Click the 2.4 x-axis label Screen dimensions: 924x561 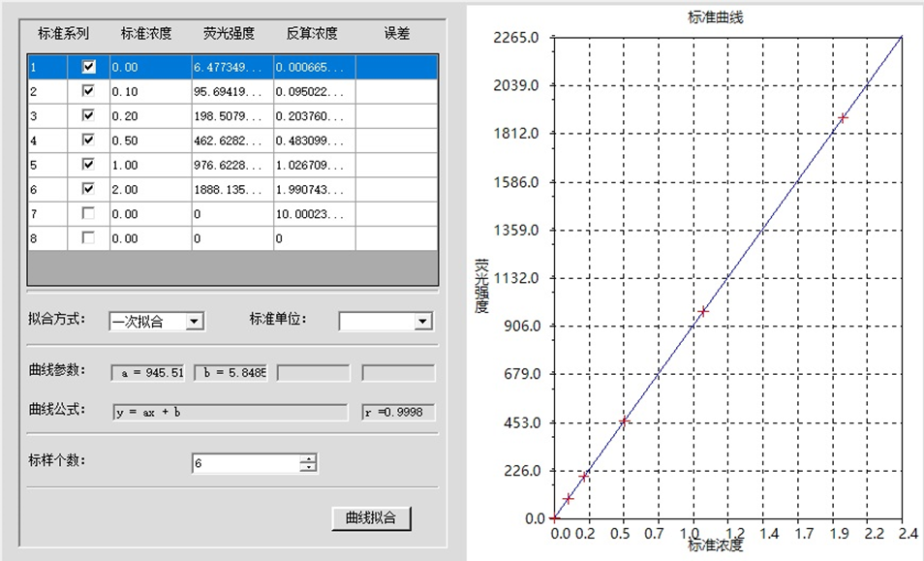909,533
